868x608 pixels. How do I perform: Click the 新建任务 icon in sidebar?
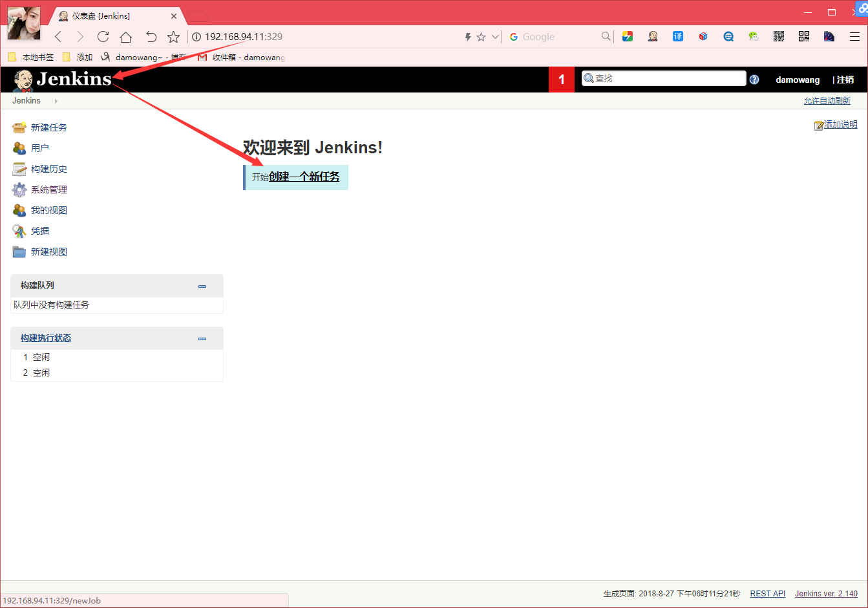pos(19,127)
